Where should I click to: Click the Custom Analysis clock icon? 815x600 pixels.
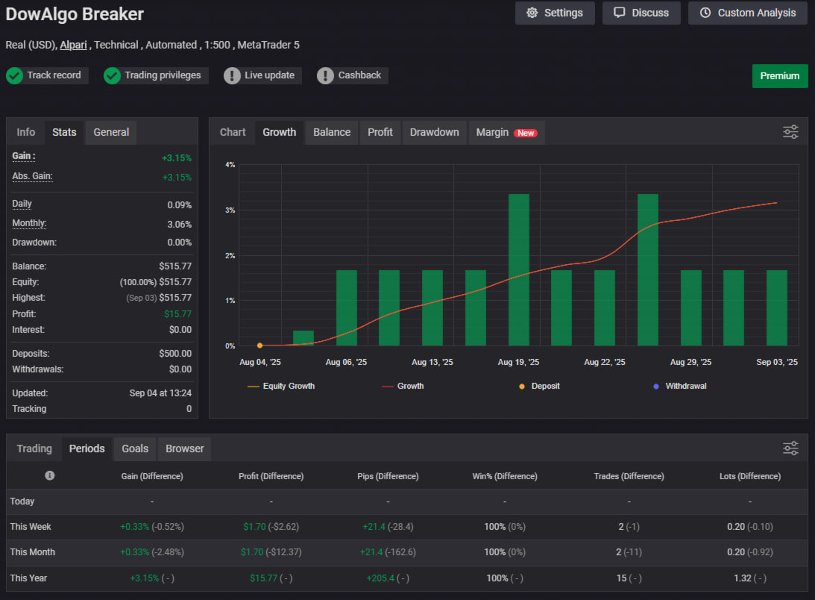click(705, 13)
